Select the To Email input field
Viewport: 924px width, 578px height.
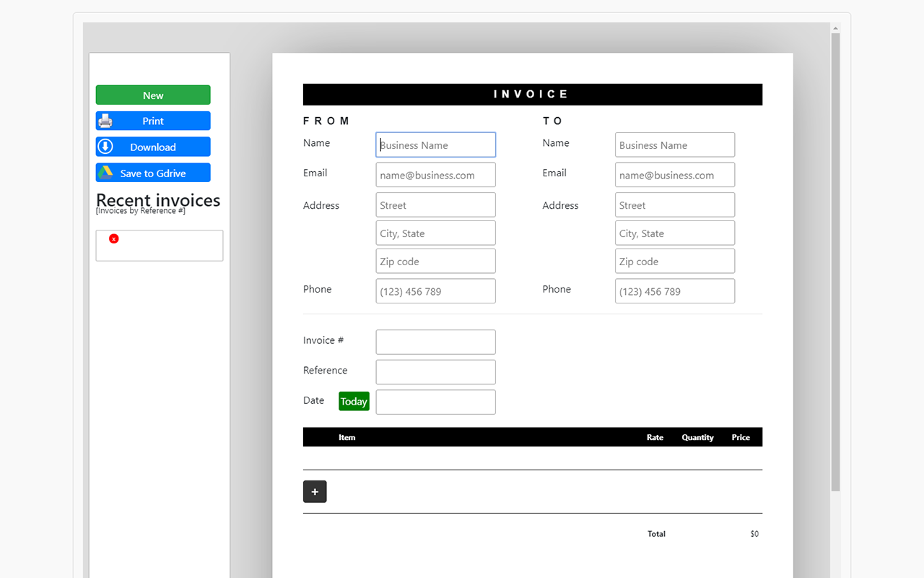click(x=674, y=175)
